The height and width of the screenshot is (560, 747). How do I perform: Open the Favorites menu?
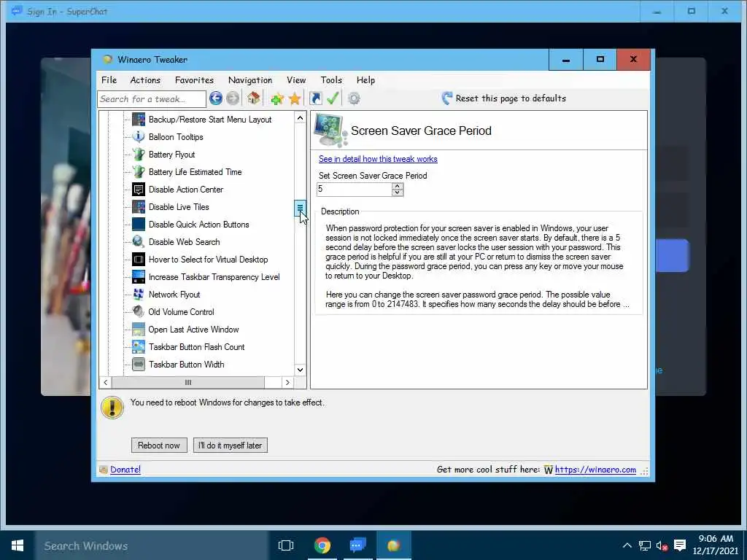pos(194,80)
